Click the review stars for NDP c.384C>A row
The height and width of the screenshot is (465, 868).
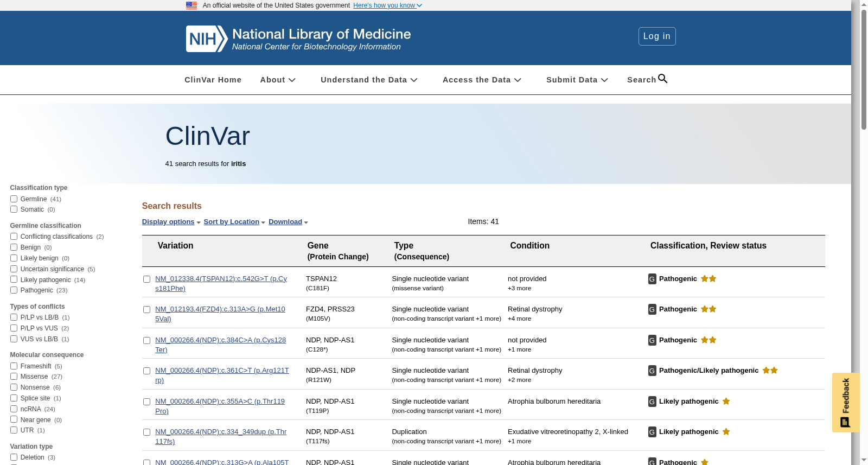click(709, 340)
